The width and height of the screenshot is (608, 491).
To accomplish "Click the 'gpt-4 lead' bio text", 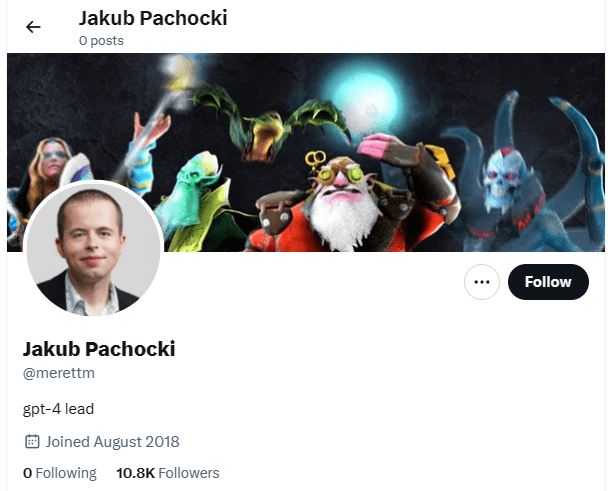I will 59,409.
